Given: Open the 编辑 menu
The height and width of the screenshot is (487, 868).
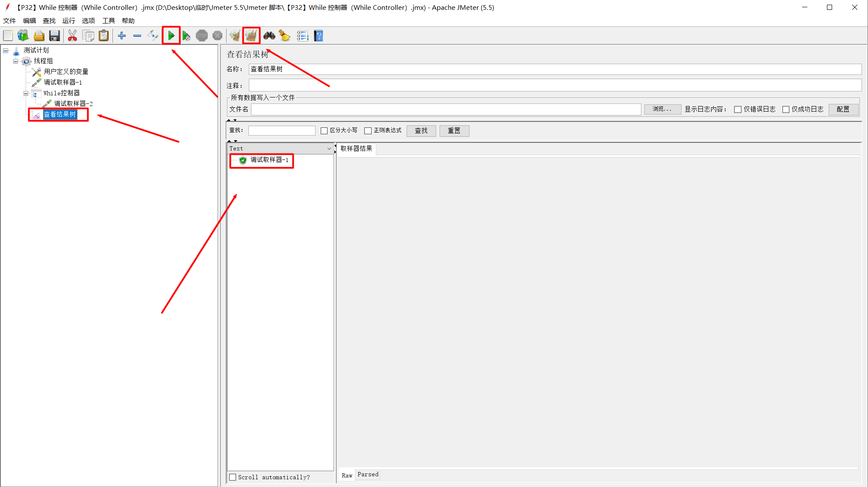Looking at the screenshot, I should [30, 21].
